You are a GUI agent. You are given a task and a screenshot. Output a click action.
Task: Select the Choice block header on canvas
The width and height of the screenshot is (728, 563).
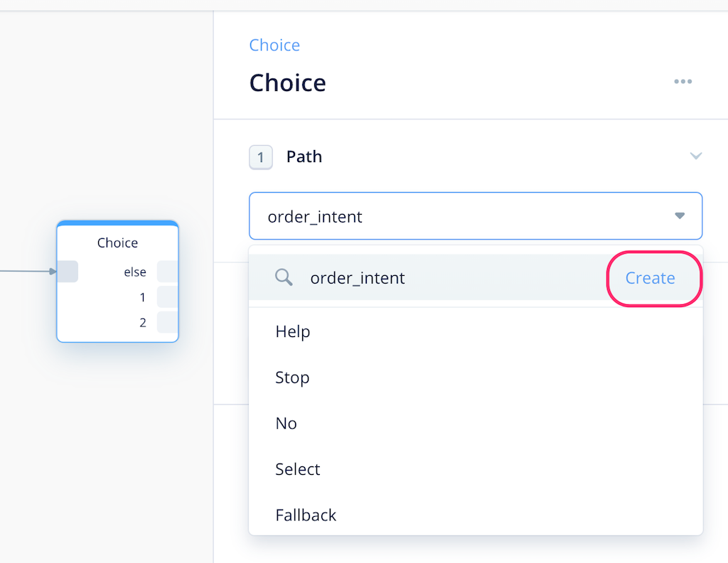(x=117, y=242)
